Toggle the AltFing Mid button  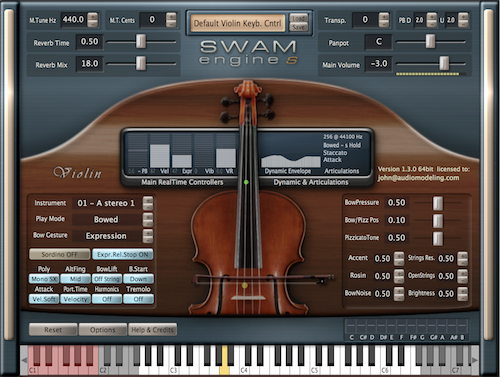click(x=75, y=279)
